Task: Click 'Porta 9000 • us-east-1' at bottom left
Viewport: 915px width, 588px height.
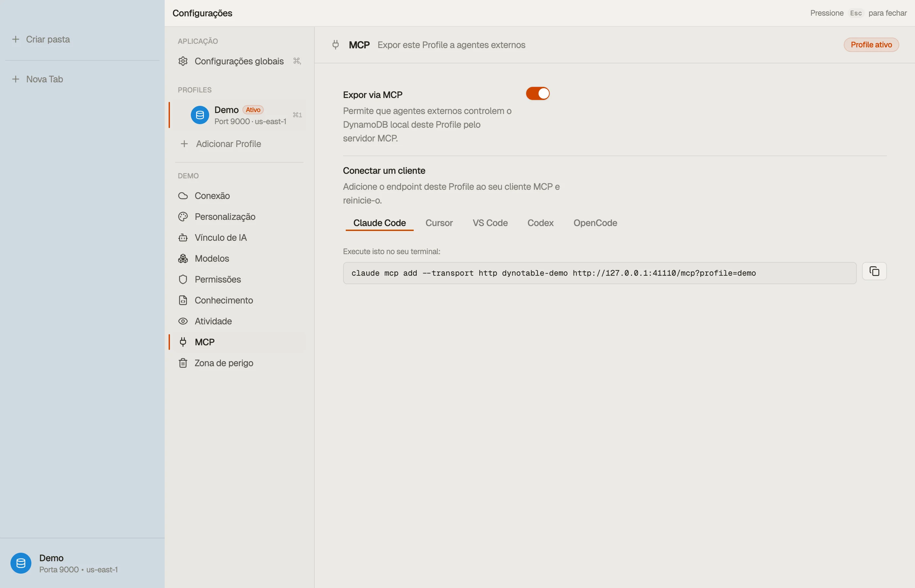Action: [x=78, y=570]
